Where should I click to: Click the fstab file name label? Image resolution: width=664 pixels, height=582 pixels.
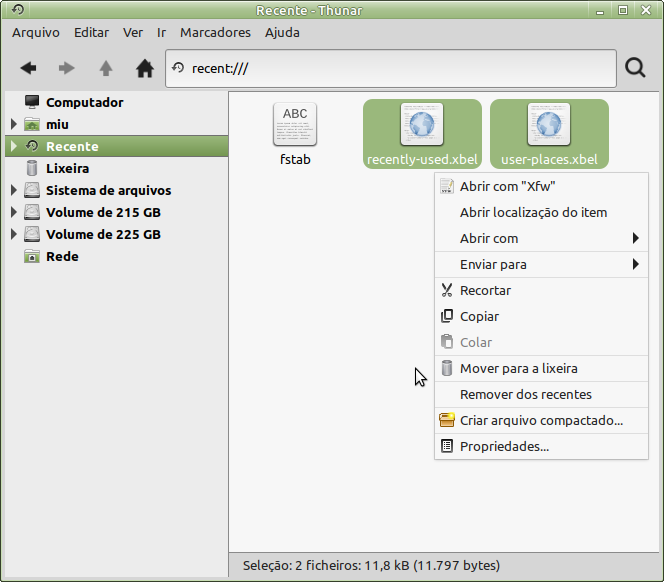[295, 159]
